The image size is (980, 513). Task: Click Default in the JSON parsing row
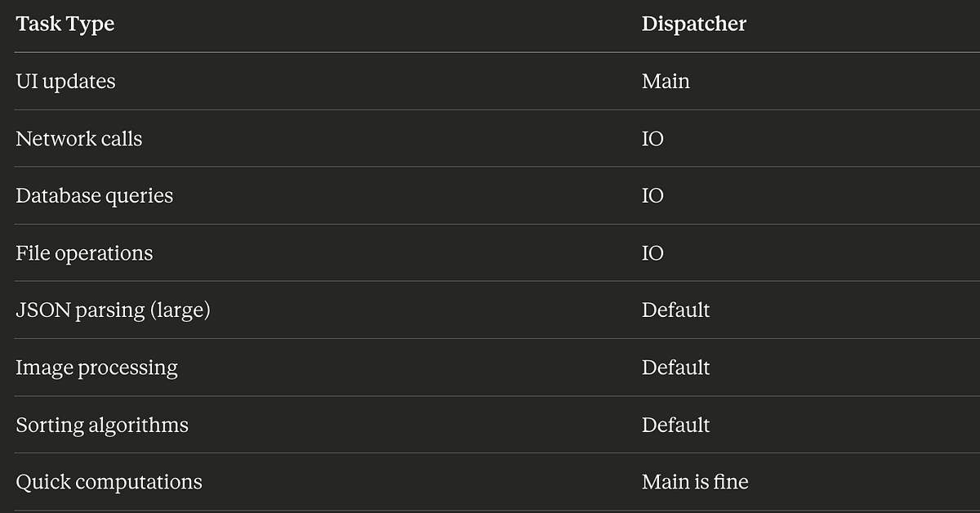coord(676,310)
